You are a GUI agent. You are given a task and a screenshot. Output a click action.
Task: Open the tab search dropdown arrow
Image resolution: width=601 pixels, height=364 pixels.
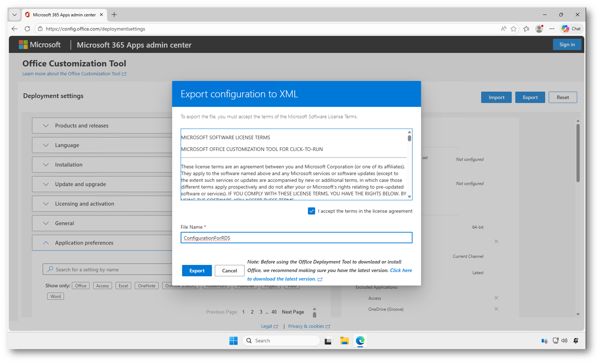click(15, 15)
